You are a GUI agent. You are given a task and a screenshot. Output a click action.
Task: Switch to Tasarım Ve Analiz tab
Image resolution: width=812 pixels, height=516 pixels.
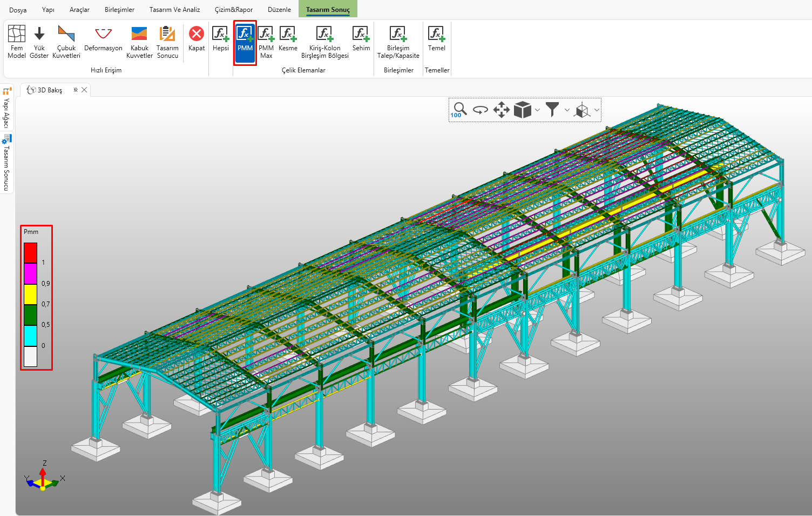(x=174, y=10)
